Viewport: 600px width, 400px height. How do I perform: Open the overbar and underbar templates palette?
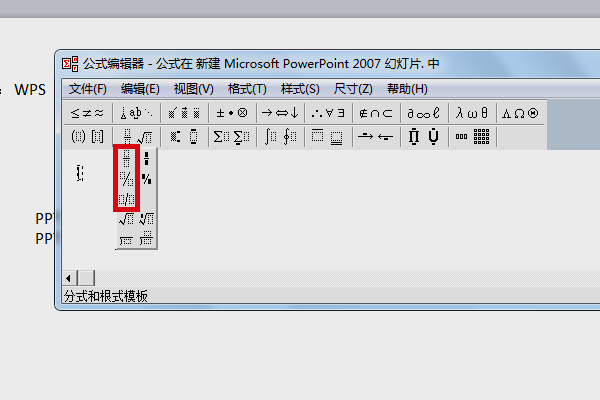tap(328, 136)
